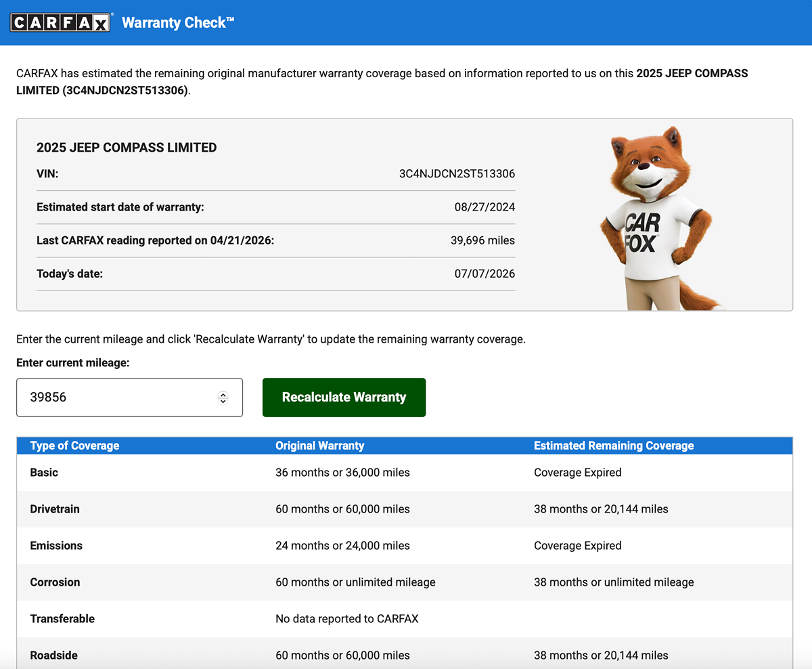Click the Roadside coverage row label
Image resolution: width=812 pixels, height=669 pixels.
click(x=53, y=655)
